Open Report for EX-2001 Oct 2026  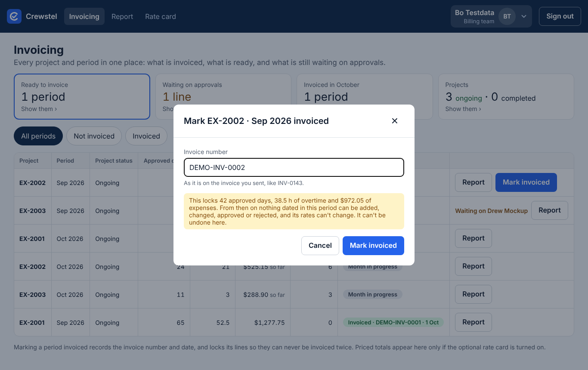click(x=473, y=238)
